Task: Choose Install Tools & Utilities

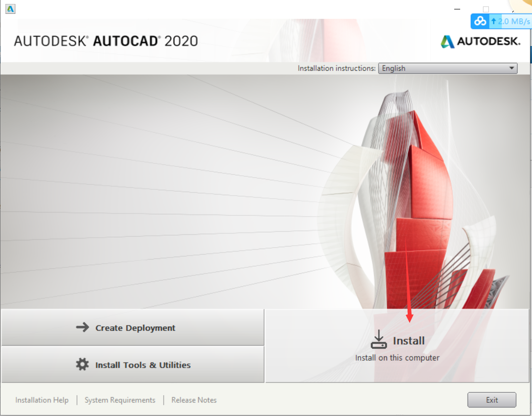Action: (x=133, y=364)
